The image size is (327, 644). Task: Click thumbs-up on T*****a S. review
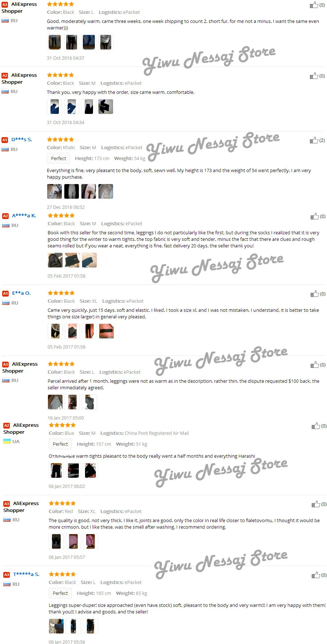[316, 575]
